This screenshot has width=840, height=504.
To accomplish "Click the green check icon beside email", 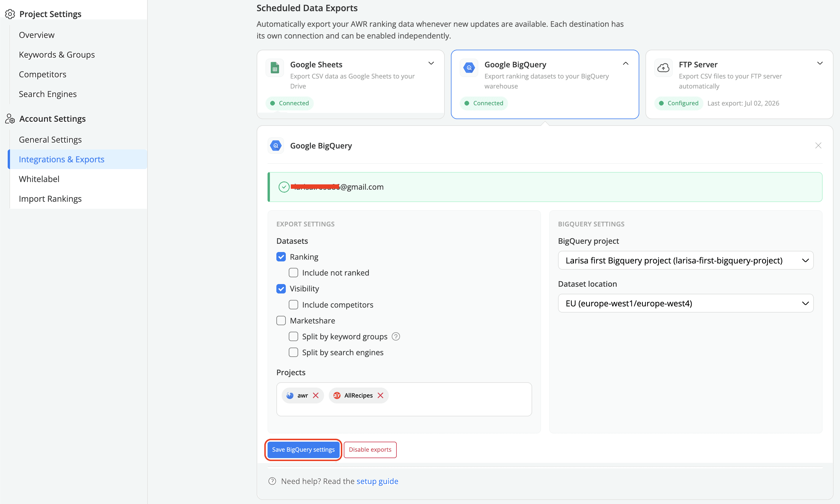I will click(x=284, y=187).
